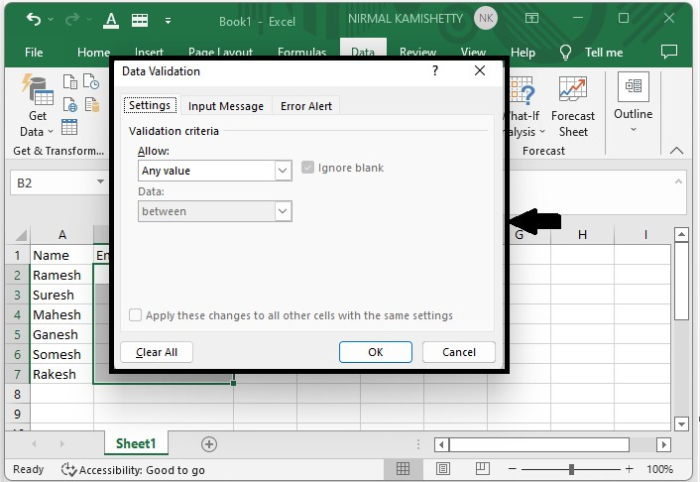Click the Existing Connections icon
Screen dimensions: 700x482
(x=92, y=104)
